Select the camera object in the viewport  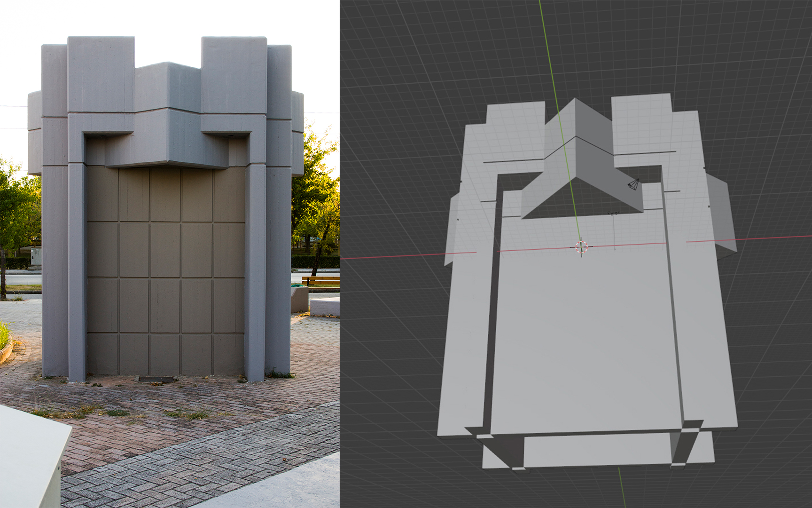634,184
